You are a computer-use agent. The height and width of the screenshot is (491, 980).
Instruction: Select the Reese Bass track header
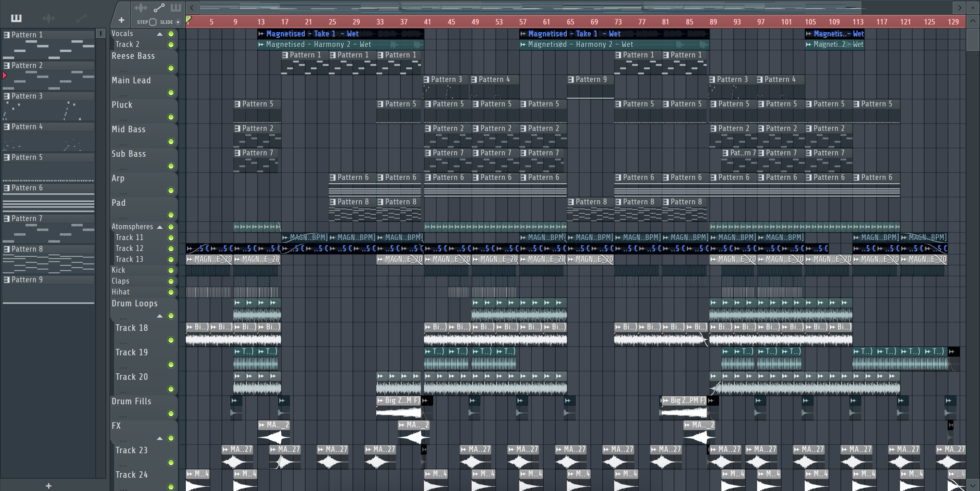point(144,62)
